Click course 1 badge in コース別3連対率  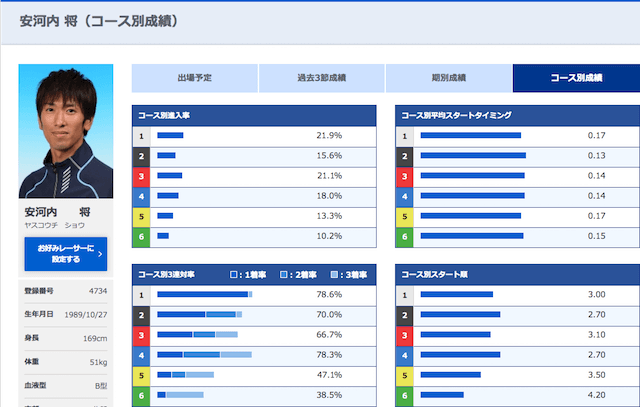click(142, 295)
